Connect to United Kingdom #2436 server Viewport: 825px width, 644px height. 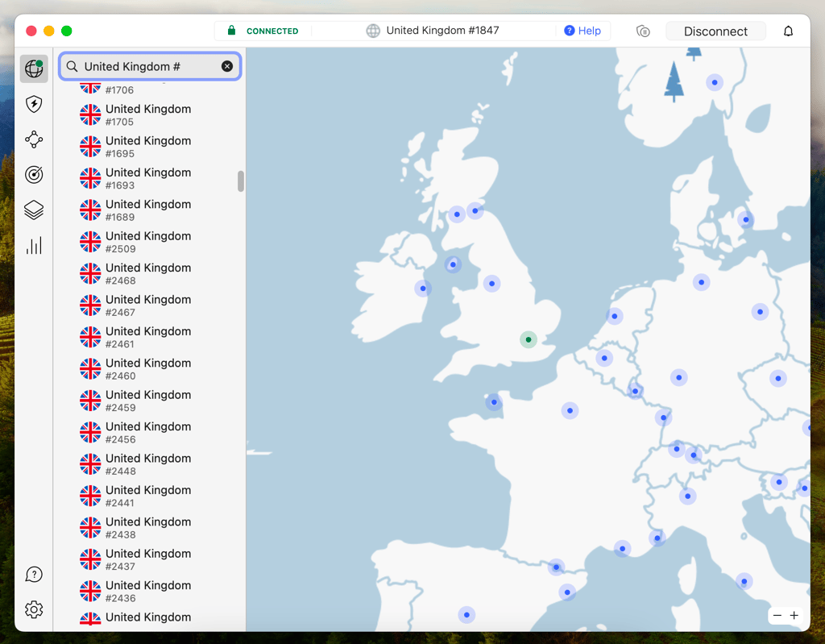(x=150, y=591)
